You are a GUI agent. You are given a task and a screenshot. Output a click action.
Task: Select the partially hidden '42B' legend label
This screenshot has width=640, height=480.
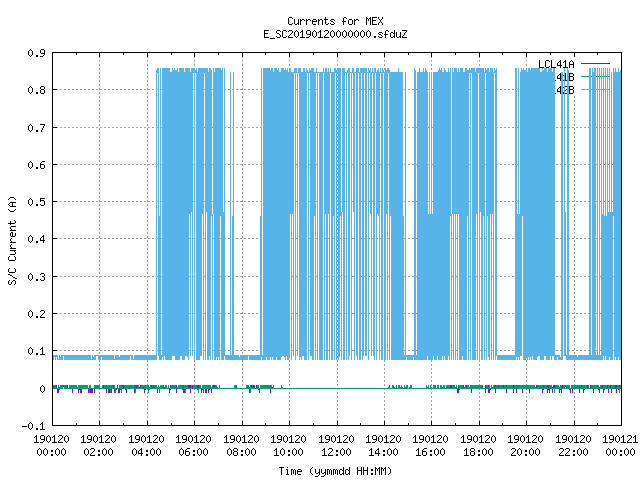tap(564, 90)
